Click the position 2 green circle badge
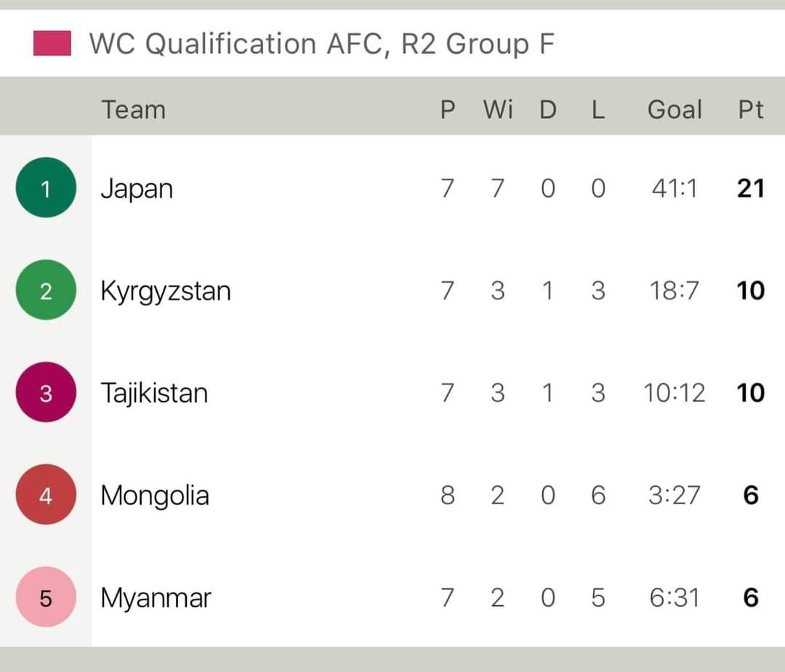The height and width of the screenshot is (672, 785). pos(46,290)
